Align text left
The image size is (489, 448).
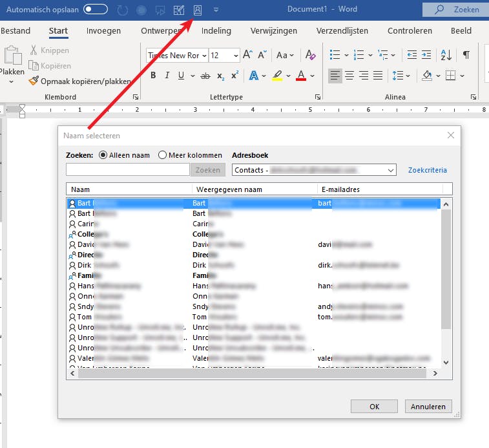point(335,76)
